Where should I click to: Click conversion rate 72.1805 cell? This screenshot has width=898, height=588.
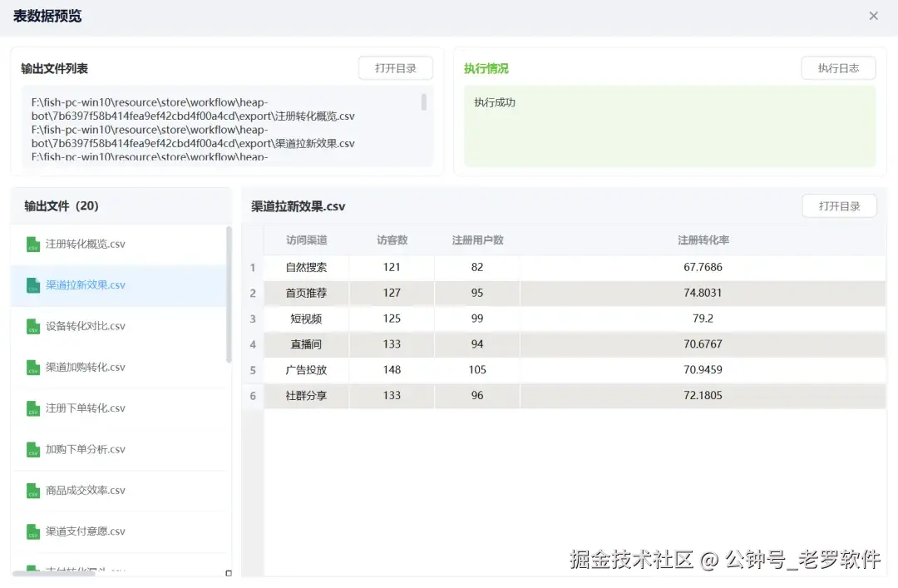click(703, 396)
